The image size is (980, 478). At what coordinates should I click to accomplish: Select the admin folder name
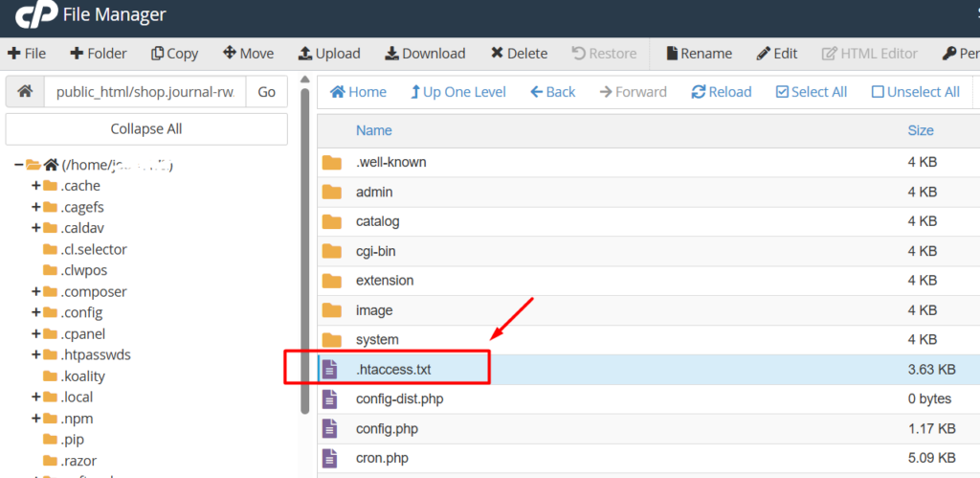pos(374,193)
